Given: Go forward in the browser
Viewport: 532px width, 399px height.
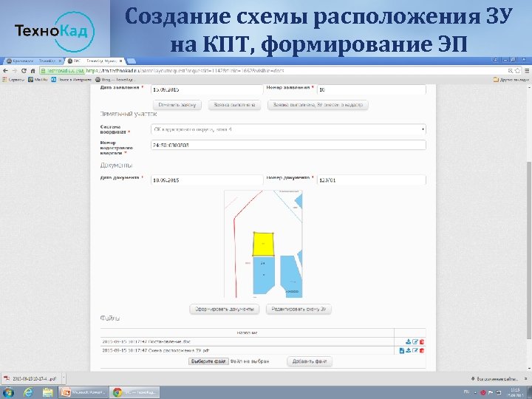Looking at the screenshot, I should (x=15, y=71).
